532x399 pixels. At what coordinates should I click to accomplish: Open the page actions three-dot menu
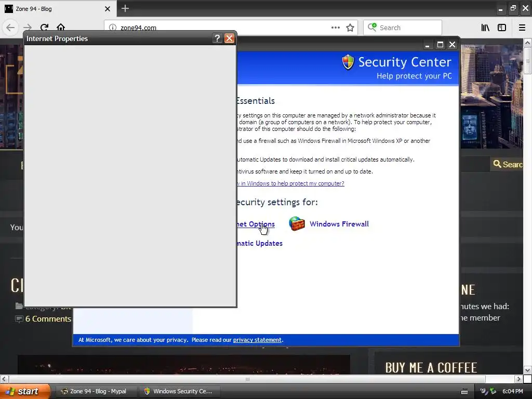[335, 28]
